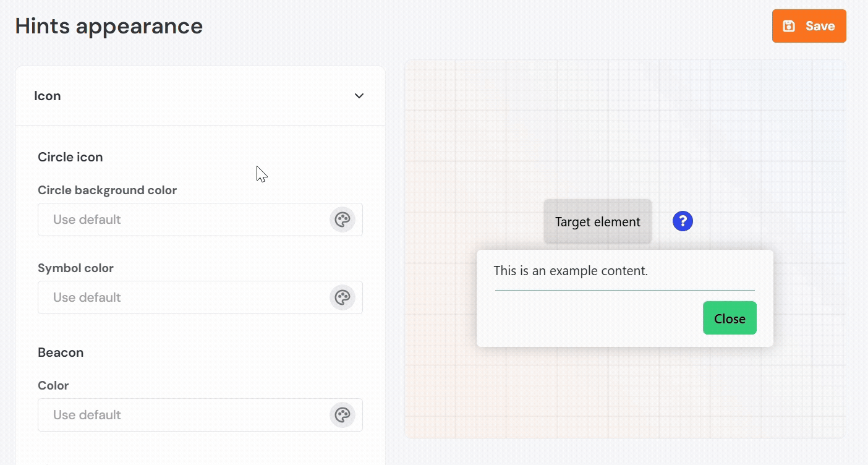Image resolution: width=868 pixels, height=465 pixels.
Task: Open the Beacon color palette picker
Action: [342, 415]
